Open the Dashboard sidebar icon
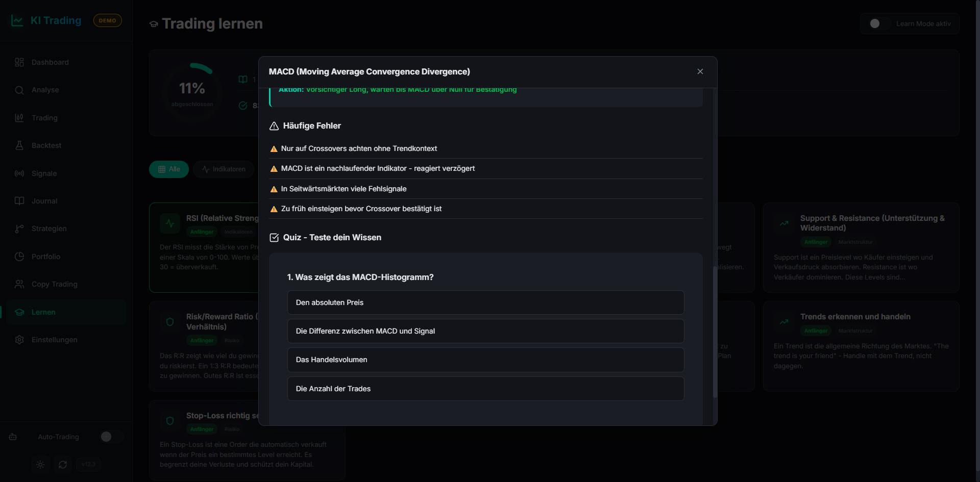The height and width of the screenshot is (482, 980). click(19, 62)
